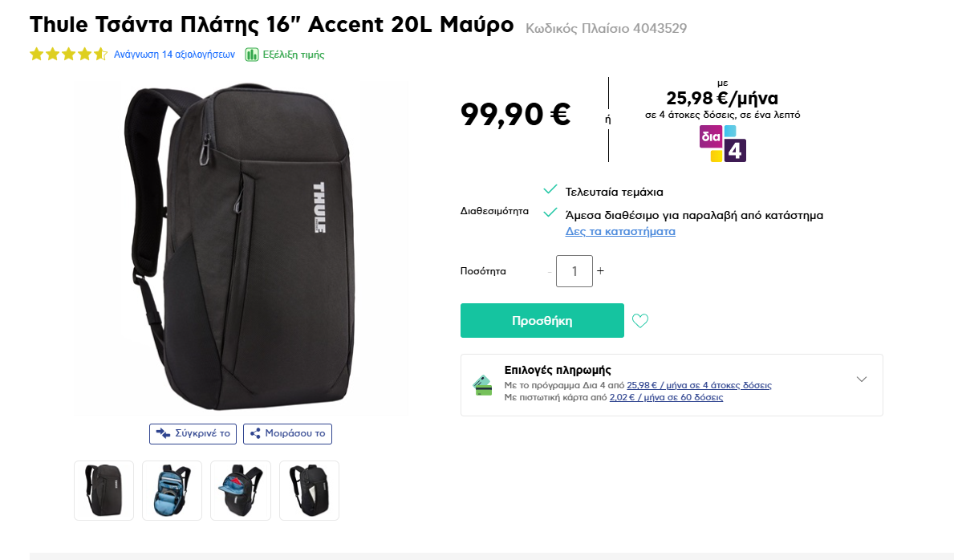Image resolution: width=954 pixels, height=560 pixels.
Task: Expand the Επιλογές πληρωμής chevron
Action: click(862, 379)
